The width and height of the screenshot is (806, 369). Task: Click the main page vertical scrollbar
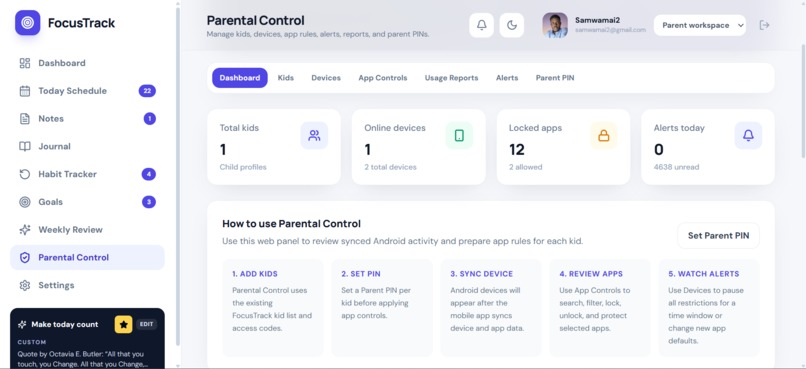tap(803, 100)
